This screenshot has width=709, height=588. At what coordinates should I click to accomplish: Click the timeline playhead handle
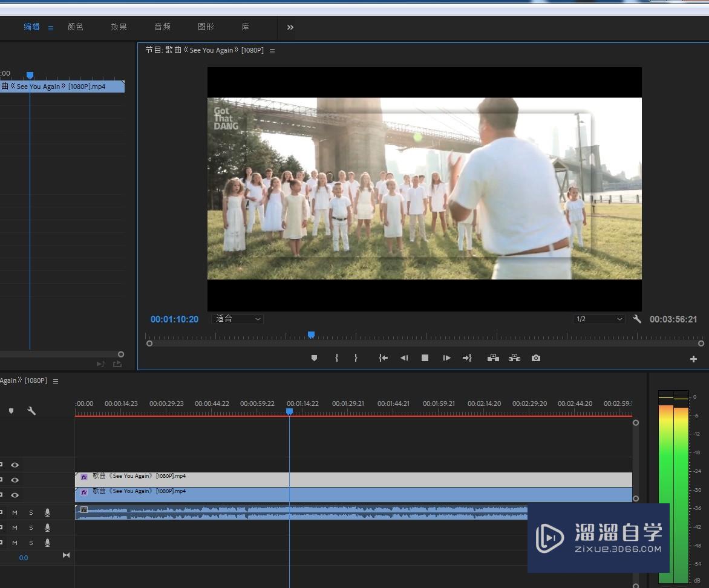289,411
